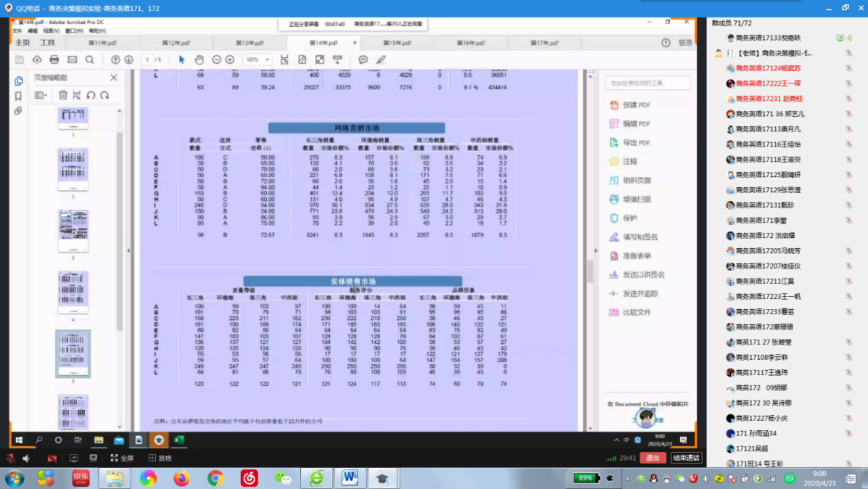Toggle the speaker volume in call bar
The image size is (868, 489).
tap(27, 458)
